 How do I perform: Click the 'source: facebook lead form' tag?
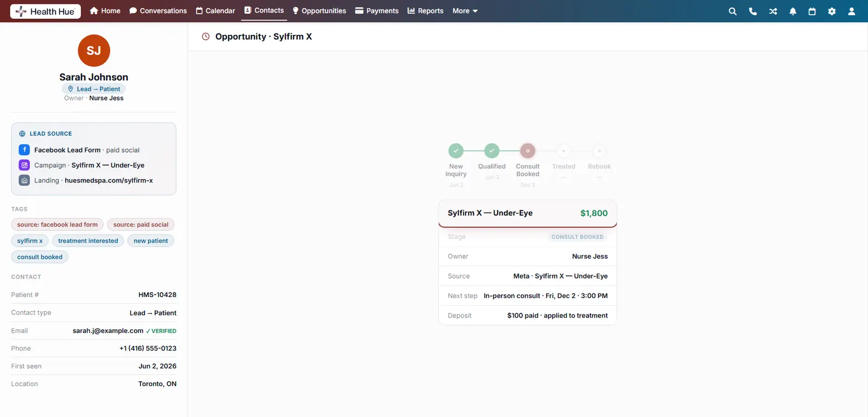click(x=58, y=225)
